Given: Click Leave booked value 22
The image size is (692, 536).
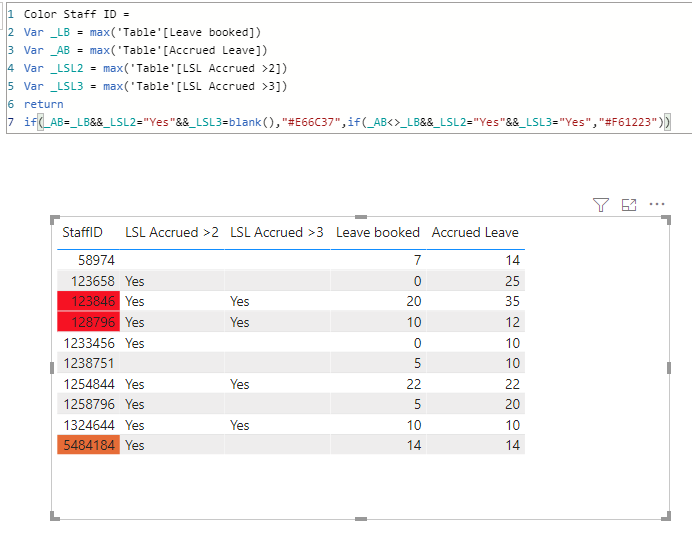Looking at the screenshot, I should tap(414, 384).
